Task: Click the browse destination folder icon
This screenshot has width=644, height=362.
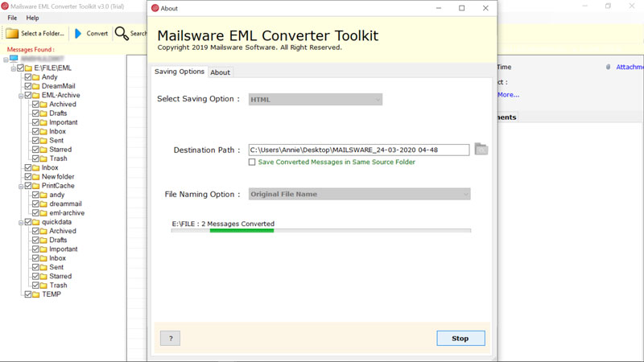Action: point(481,149)
